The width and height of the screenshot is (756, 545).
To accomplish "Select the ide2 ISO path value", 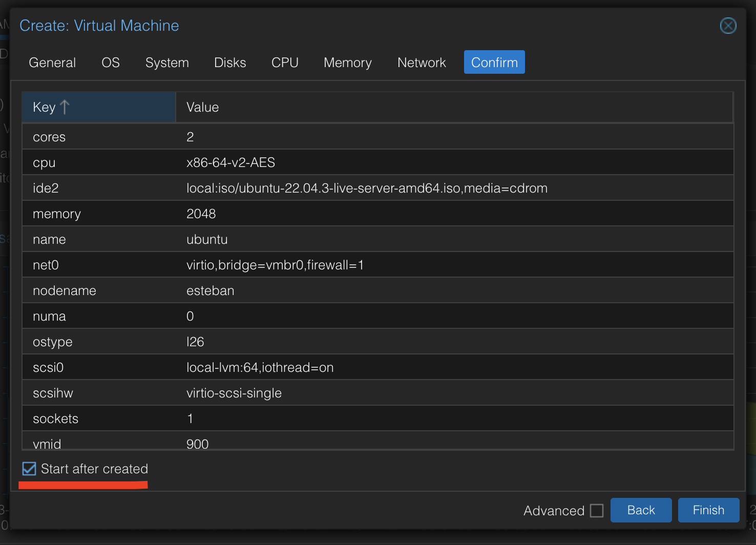I will click(x=367, y=188).
